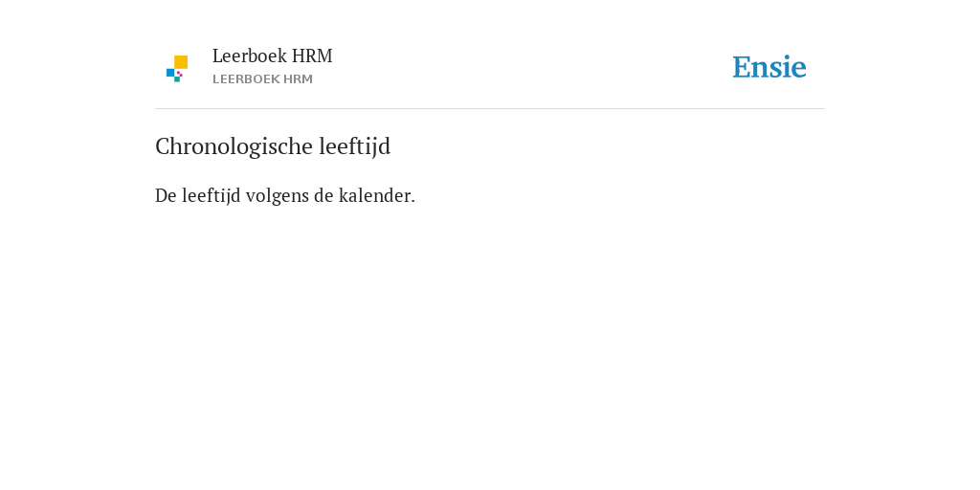Click the word 'Chronologische' in the heading
Screen dimensions: 980x490
tap(234, 146)
